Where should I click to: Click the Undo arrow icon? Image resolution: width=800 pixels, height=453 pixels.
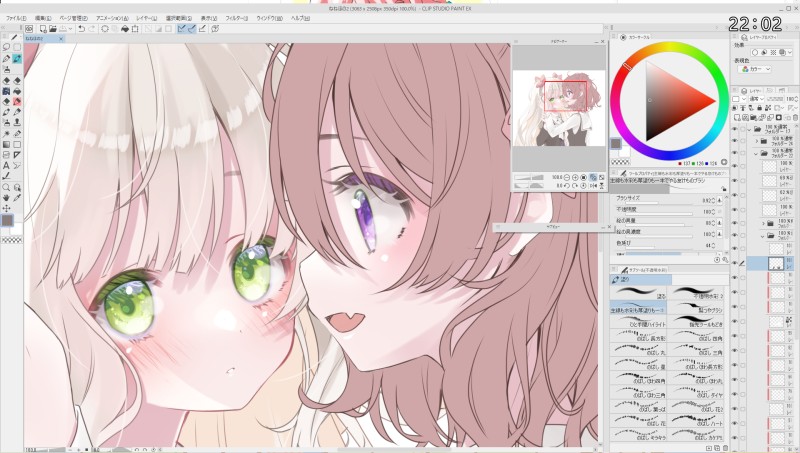coord(81,29)
